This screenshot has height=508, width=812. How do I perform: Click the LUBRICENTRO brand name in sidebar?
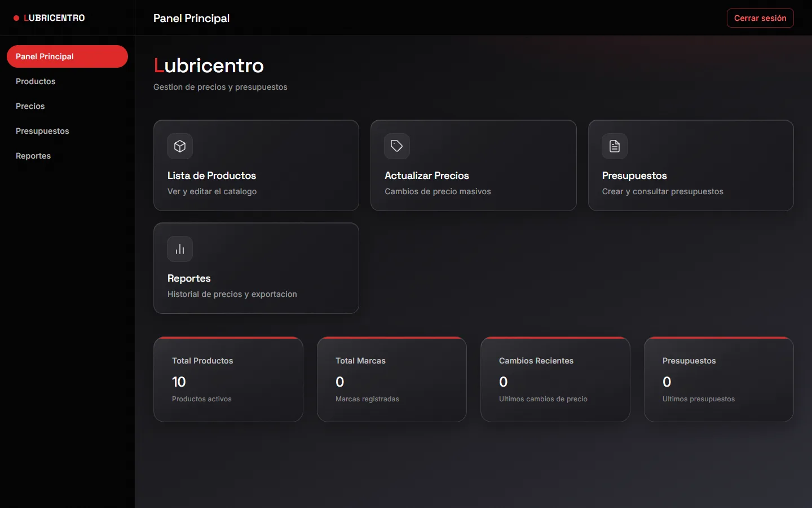click(x=54, y=18)
